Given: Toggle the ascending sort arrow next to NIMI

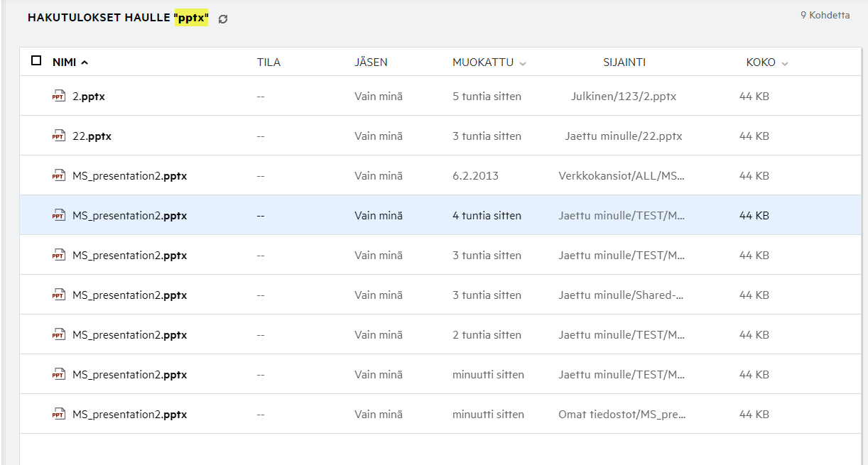Looking at the screenshot, I should click(85, 62).
